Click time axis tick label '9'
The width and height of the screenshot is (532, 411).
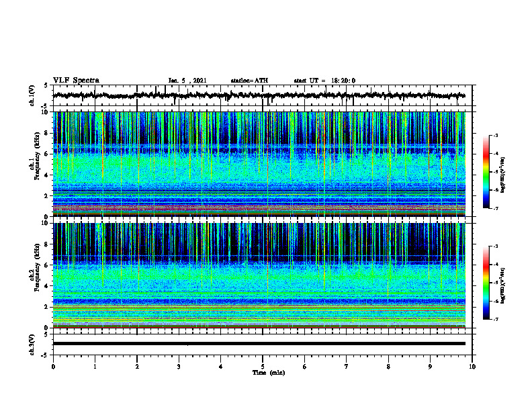pyautogui.click(x=430, y=367)
